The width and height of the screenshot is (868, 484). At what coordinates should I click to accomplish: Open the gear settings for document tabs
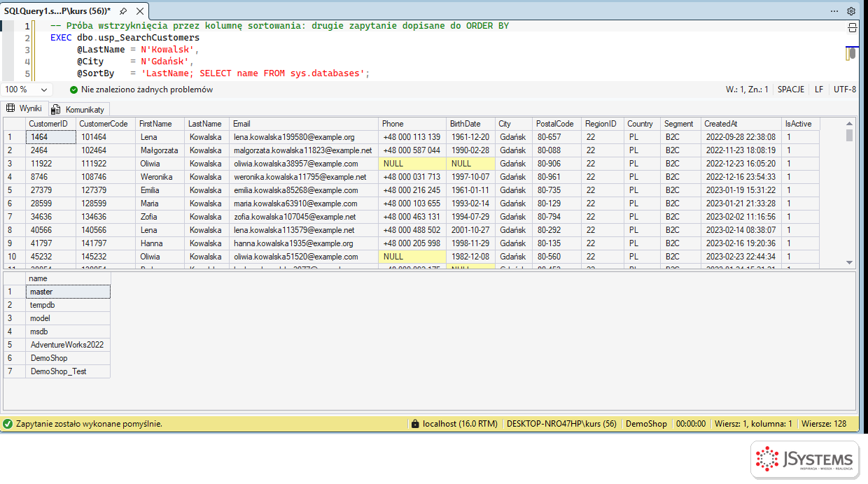pos(851,11)
